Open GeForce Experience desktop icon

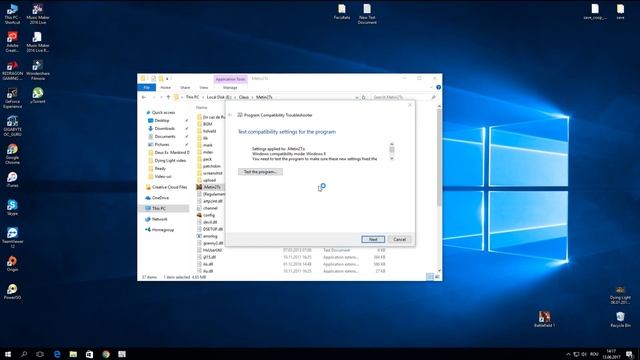tap(12, 98)
